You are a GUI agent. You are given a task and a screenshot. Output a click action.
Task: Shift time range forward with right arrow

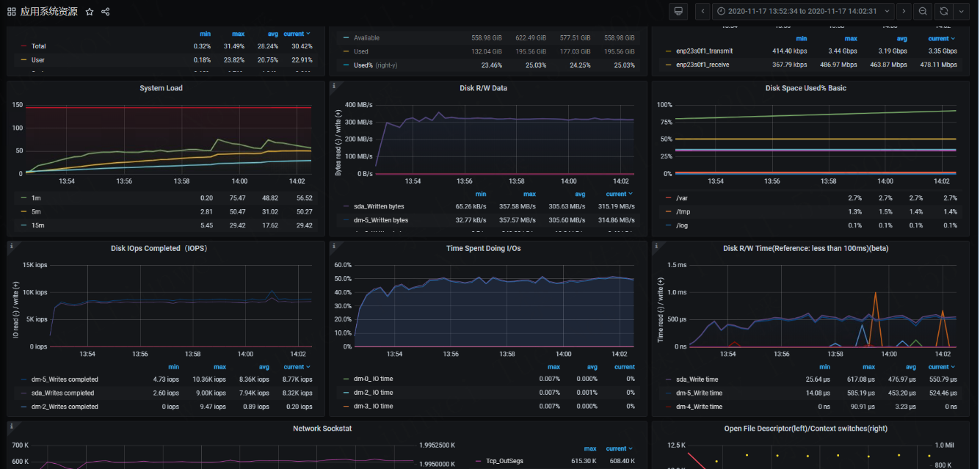tap(904, 11)
